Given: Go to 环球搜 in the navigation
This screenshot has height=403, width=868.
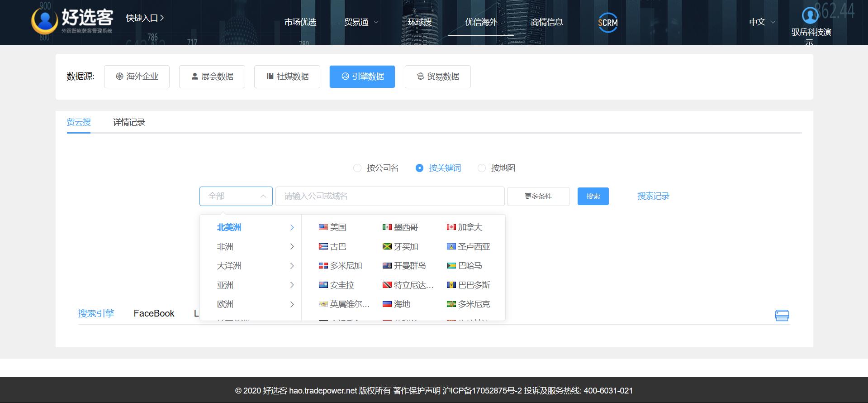Looking at the screenshot, I should [x=420, y=22].
